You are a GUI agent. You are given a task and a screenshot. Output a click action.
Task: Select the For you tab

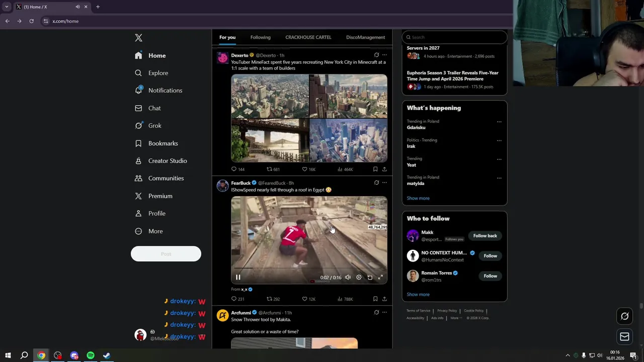tap(227, 37)
